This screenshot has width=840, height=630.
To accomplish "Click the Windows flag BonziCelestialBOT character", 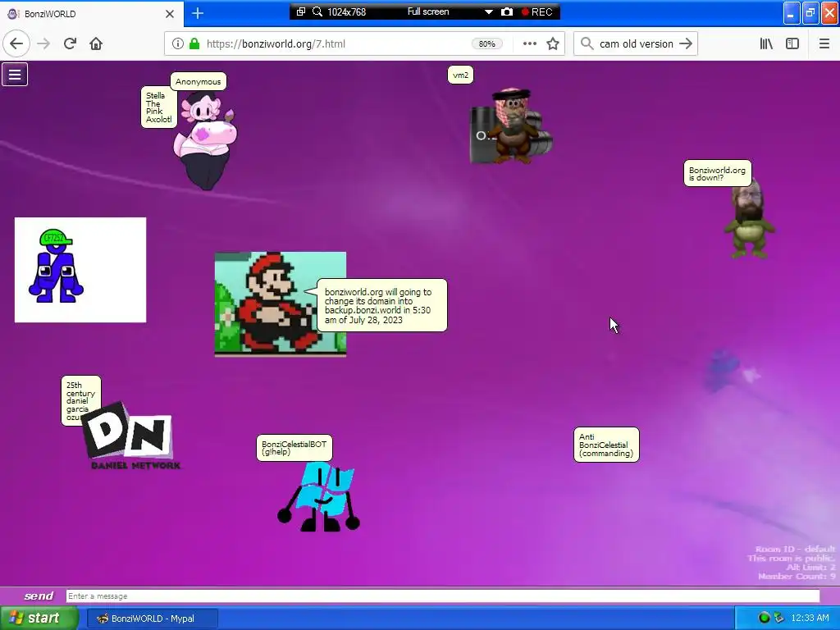I will 318,496.
